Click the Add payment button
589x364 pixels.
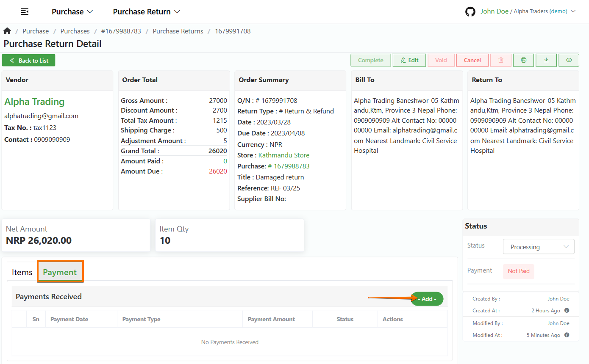427,299
